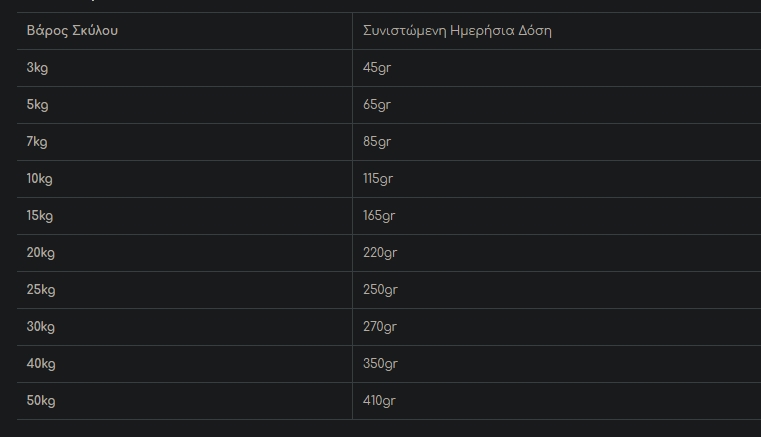This screenshot has height=437, width=761.
Task: Click the "Βάρος Σκύλου" column header
Action: click(x=72, y=30)
